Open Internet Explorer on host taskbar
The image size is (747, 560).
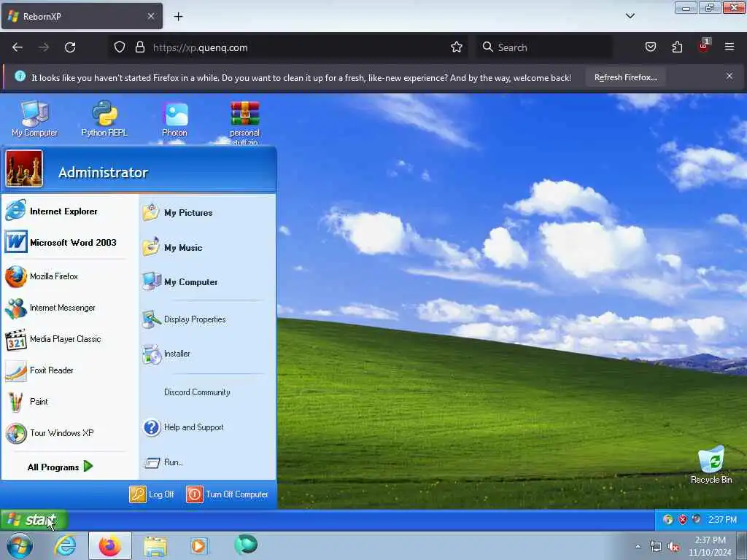click(65, 545)
